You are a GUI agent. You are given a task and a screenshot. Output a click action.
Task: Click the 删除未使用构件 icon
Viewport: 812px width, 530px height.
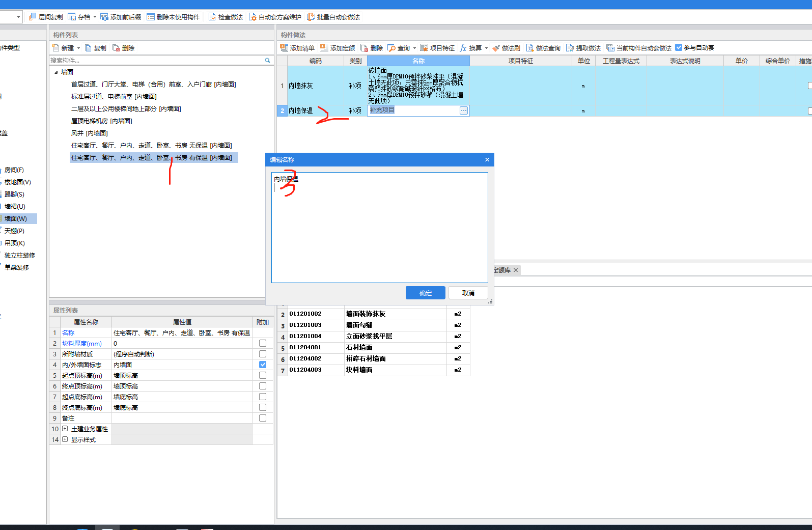click(x=151, y=17)
